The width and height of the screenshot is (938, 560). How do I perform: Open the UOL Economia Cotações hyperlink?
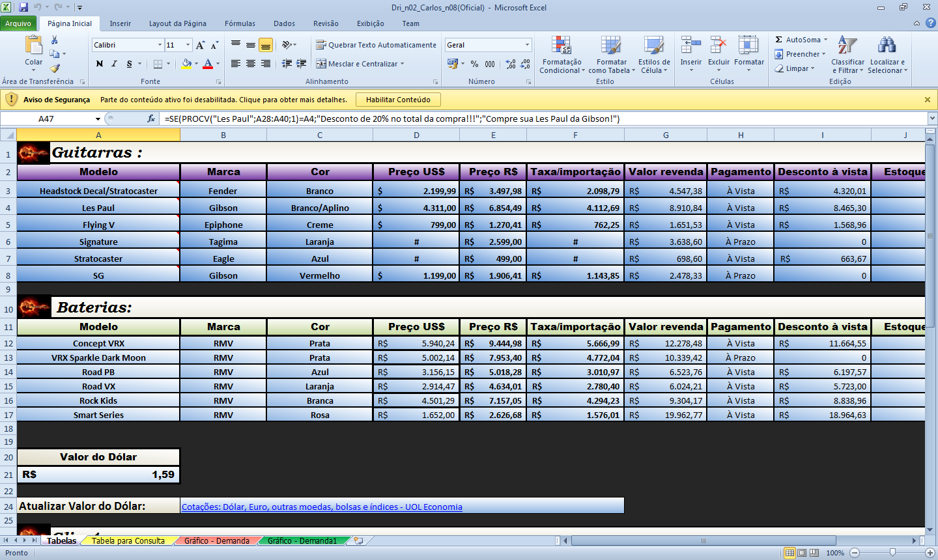pos(322,507)
